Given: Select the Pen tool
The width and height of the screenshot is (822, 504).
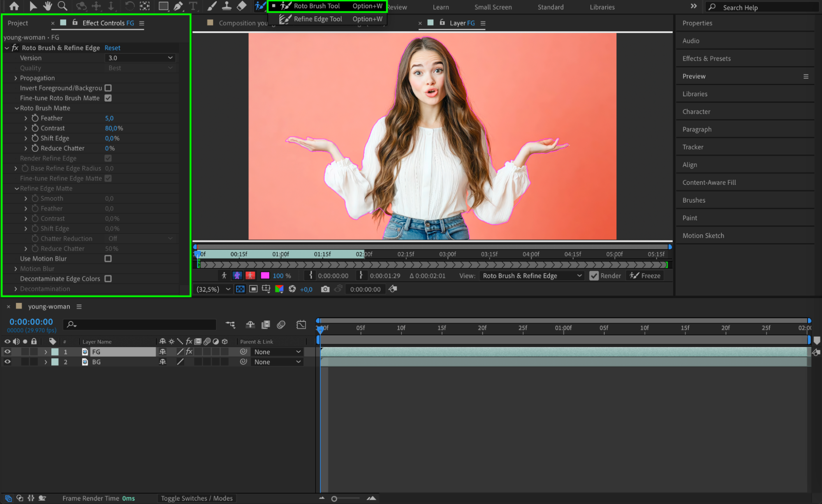Looking at the screenshot, I should click(x=178, y=6).
